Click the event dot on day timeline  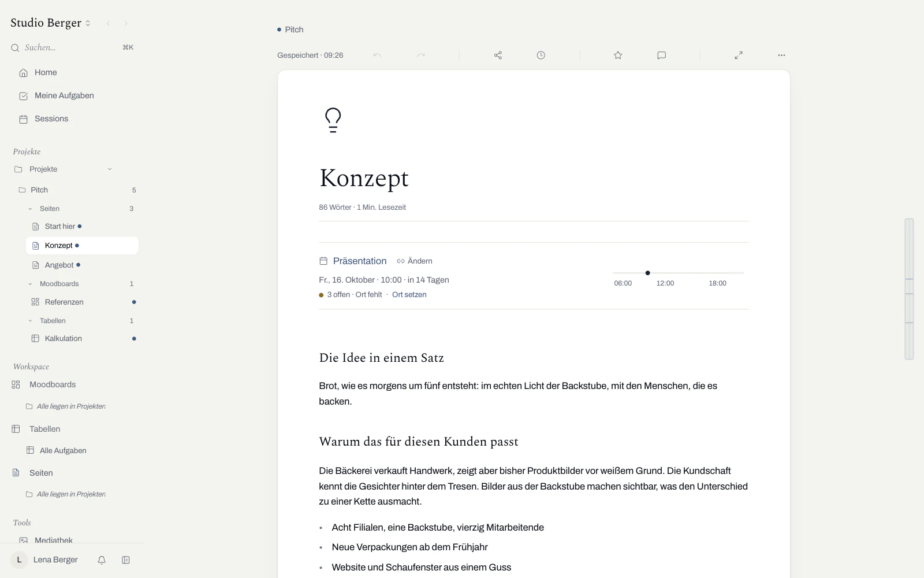(x=647, y=273)
